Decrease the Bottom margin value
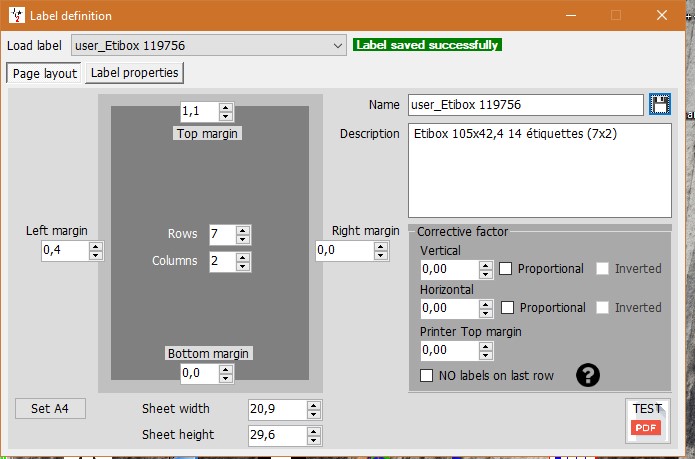This screenshot has height=459, width=695. tap(226, 378)
